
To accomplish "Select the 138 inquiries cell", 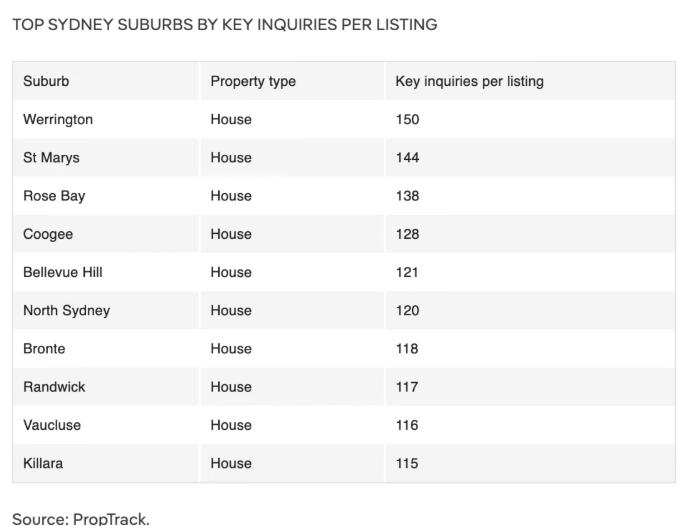I will [407, 196].
